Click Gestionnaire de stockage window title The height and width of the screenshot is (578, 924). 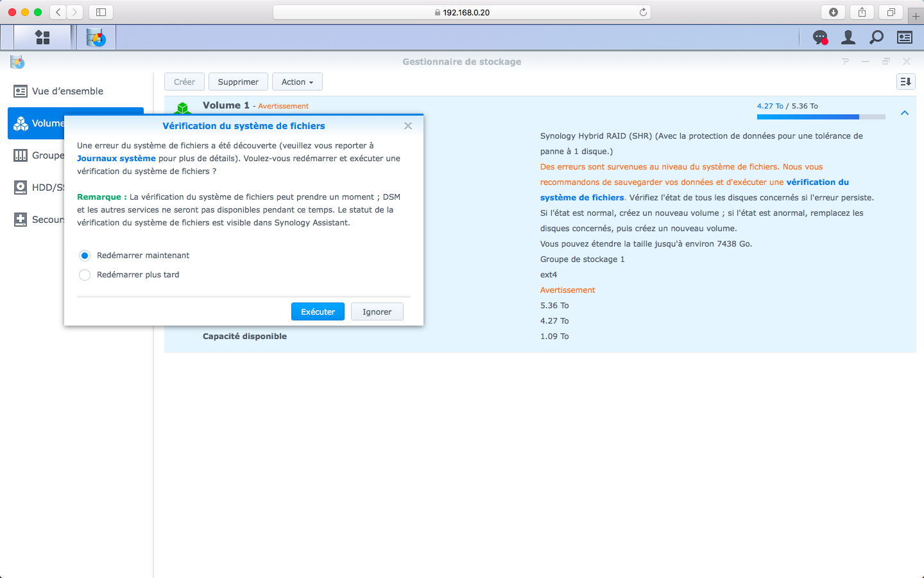(x=462, y=62)
